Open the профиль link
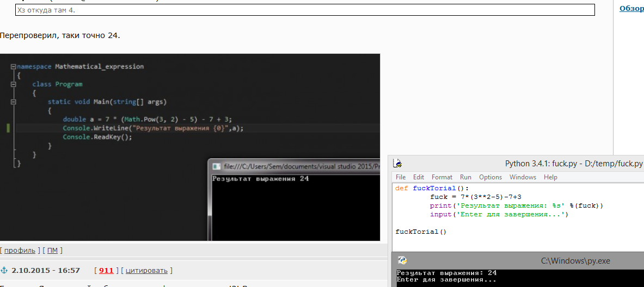 pyautogui.click(x=20, y=251)
